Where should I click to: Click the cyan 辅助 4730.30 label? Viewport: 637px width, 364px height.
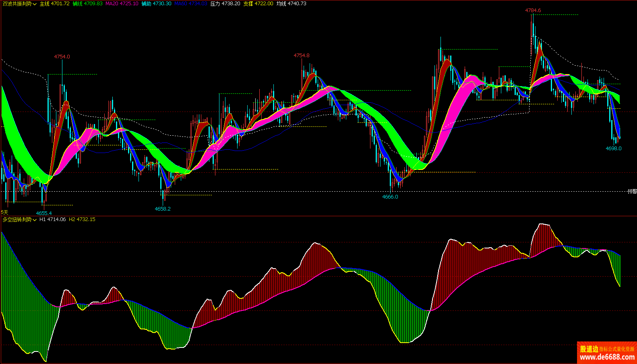point(156,4)
